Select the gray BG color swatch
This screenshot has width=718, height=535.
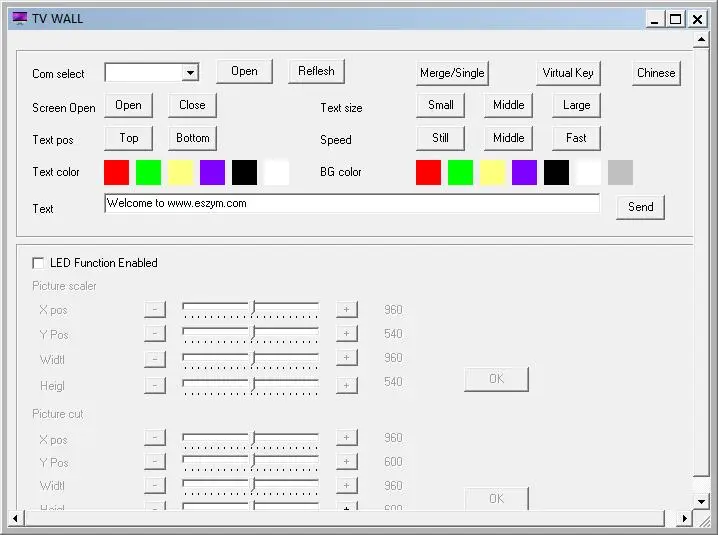(620, 172)
